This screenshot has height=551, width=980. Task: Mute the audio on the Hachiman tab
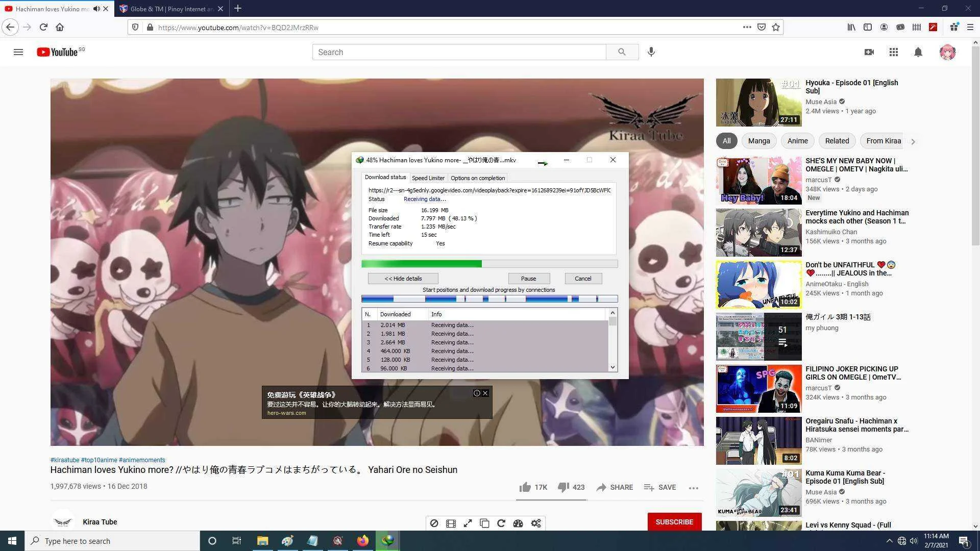click(x=96, y=9)
